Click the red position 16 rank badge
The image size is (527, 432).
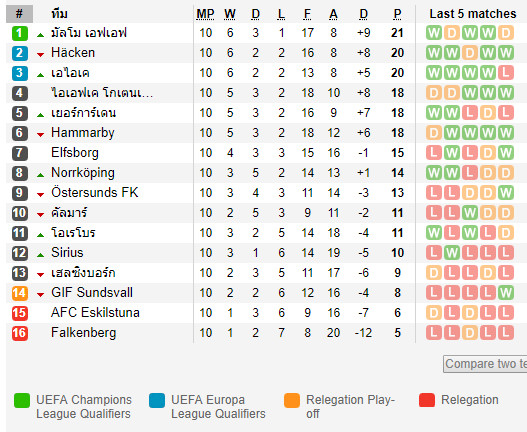(19, 333)
